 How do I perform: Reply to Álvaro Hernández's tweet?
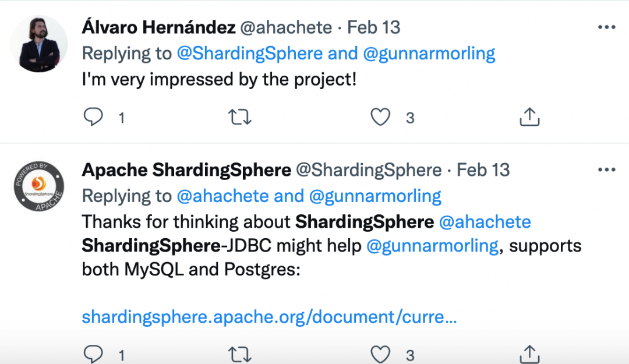(x=93, y=117)
